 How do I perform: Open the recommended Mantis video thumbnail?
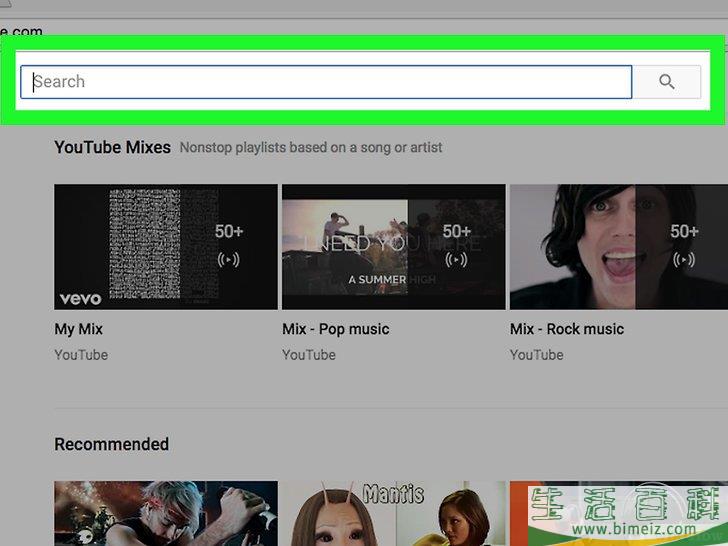point(394,514)
